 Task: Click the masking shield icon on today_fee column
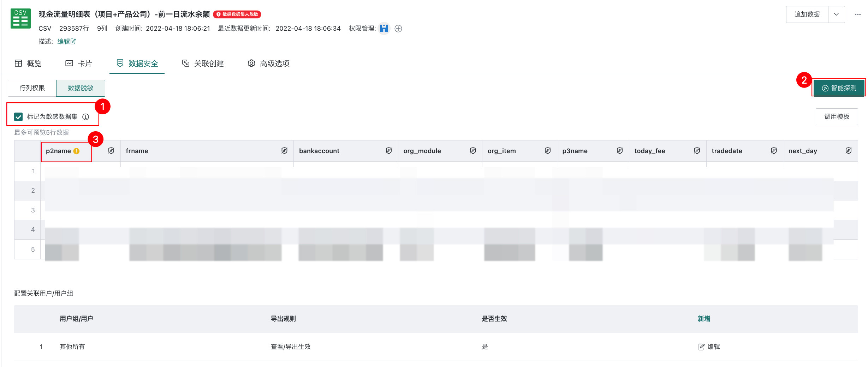(697, 151)
